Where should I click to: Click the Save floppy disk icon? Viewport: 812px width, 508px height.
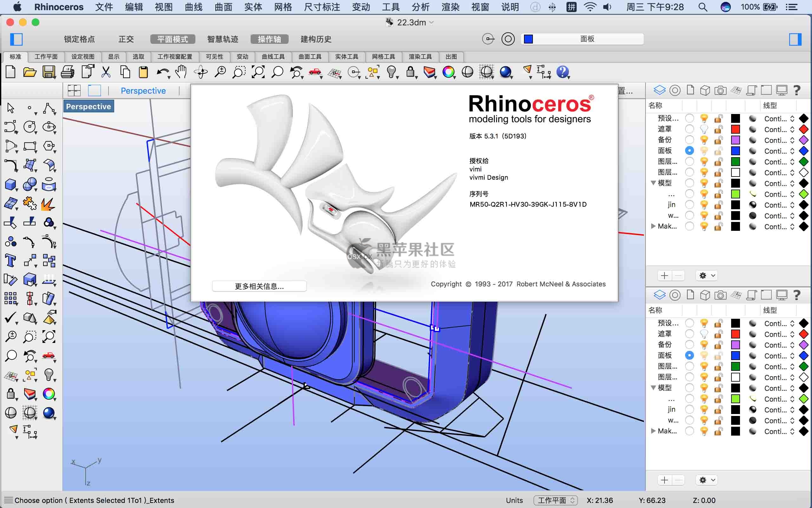[49, 72]
